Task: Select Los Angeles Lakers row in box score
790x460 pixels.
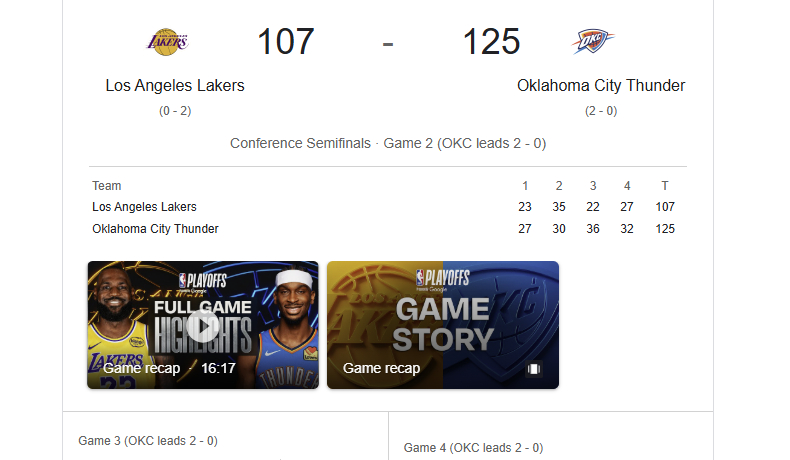Action: click(388, 207)
